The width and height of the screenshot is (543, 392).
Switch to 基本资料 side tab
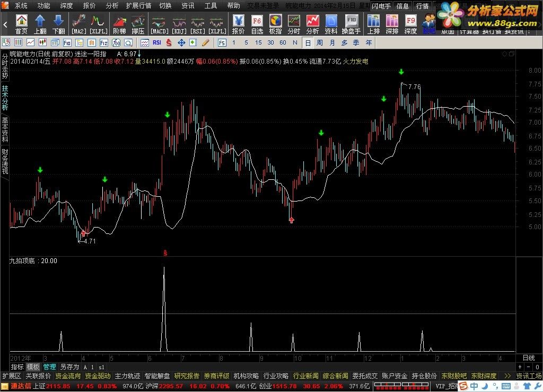tap(5, 130)
